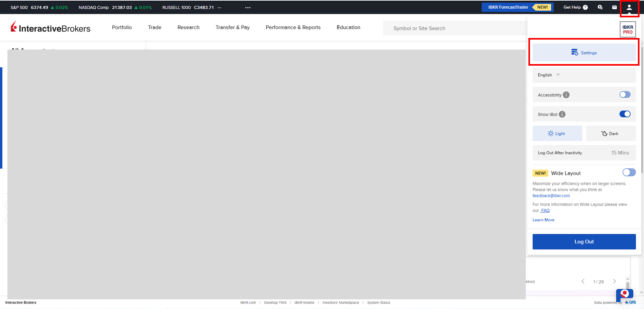Click the Log Out button
Screen dimensions: 644x309
(584, 242)
